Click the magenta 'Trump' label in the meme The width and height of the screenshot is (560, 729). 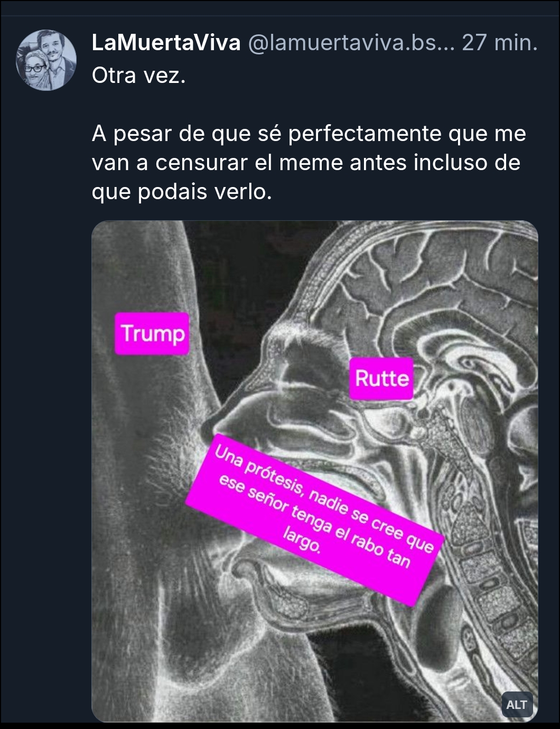[x=152, y=333]
